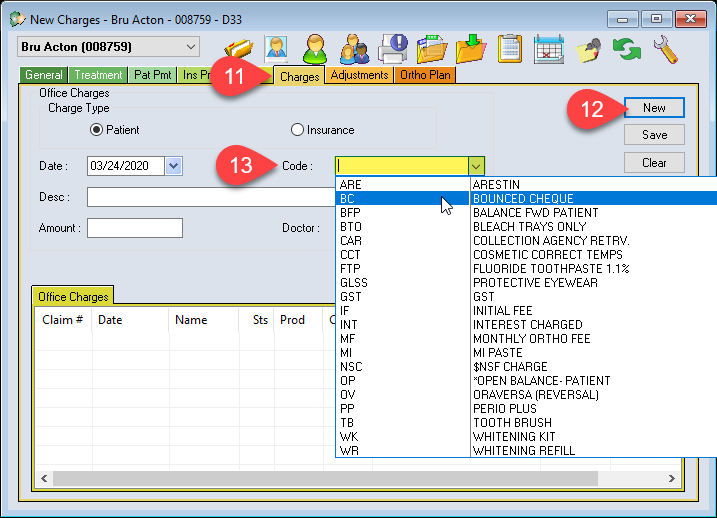Click the Sts column header
The height and width of the screenshot is (518, 717).
pyautogui.click(x=257, y=320)
